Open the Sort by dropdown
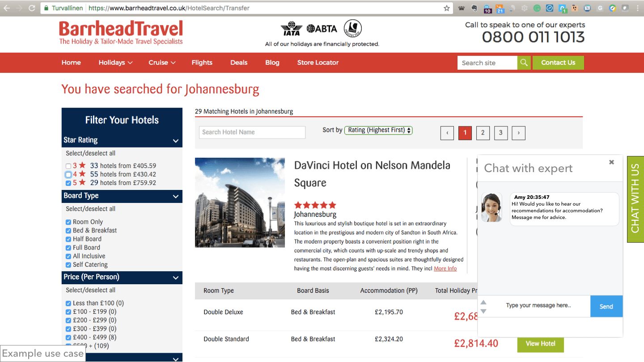644x362 pixels. 378,130
